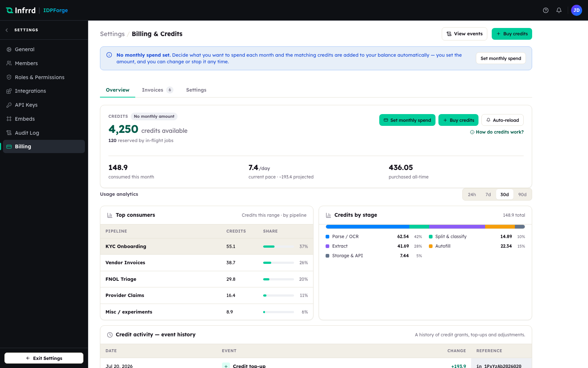The image size is (588, 368).
Task: Select the 7d usage range
Action: 488,195
